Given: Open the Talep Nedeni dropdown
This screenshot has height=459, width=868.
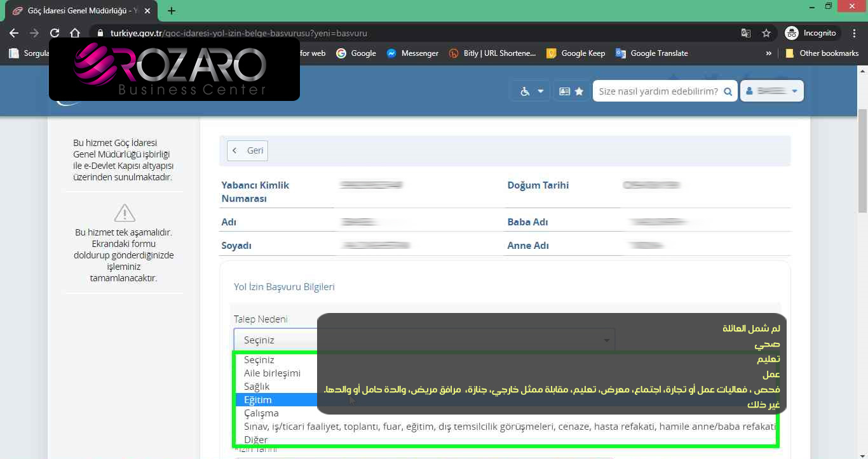Looking at the screenshot, I should pos(424,340).
